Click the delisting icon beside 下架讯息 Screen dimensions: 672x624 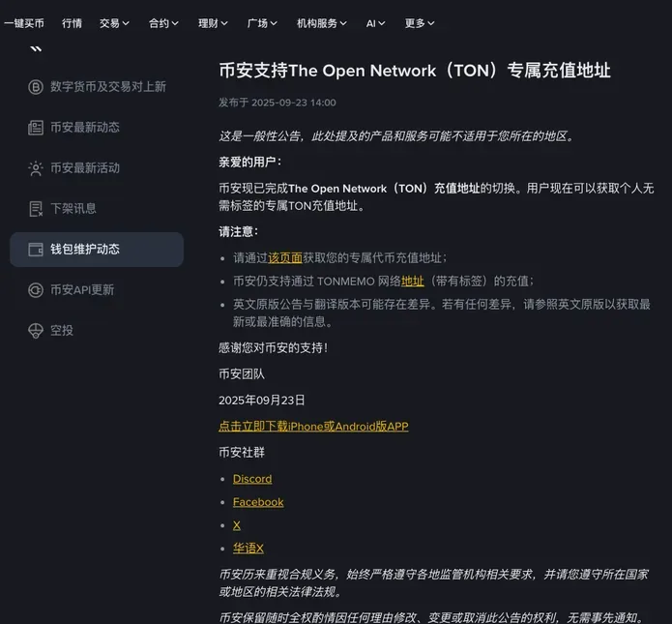[36, 209]
